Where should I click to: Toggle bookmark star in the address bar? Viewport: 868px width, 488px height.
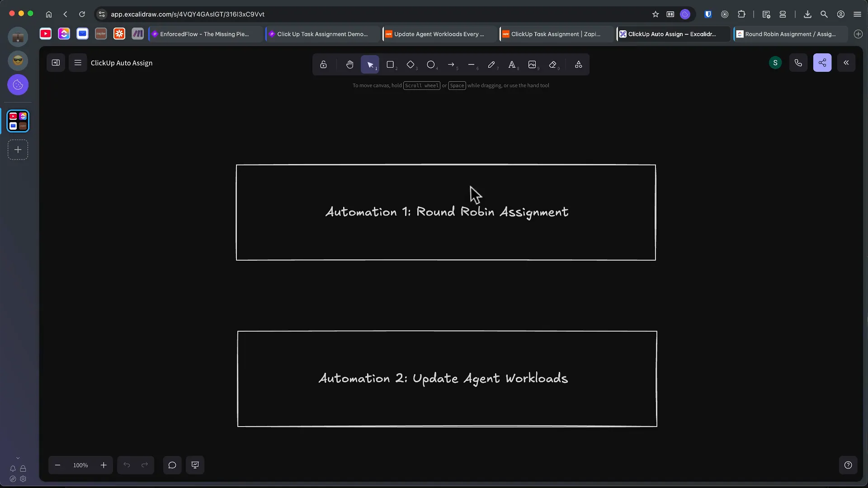coord(655,14)
